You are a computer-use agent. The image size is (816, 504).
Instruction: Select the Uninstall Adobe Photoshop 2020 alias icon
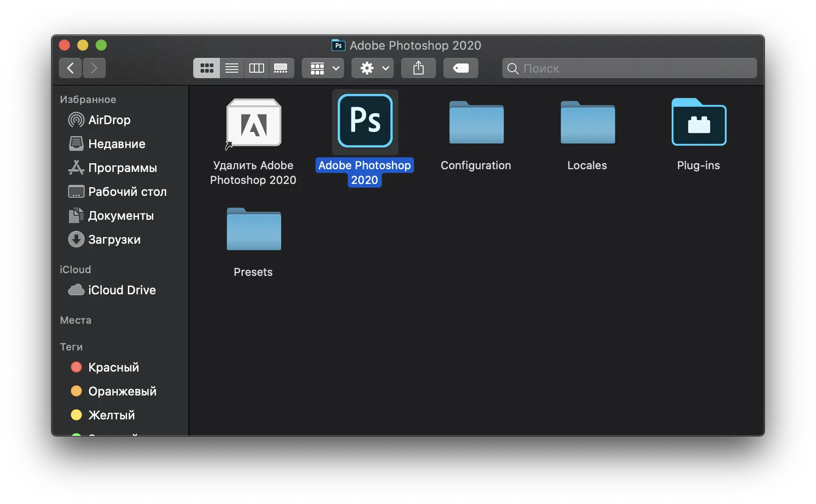253,123
